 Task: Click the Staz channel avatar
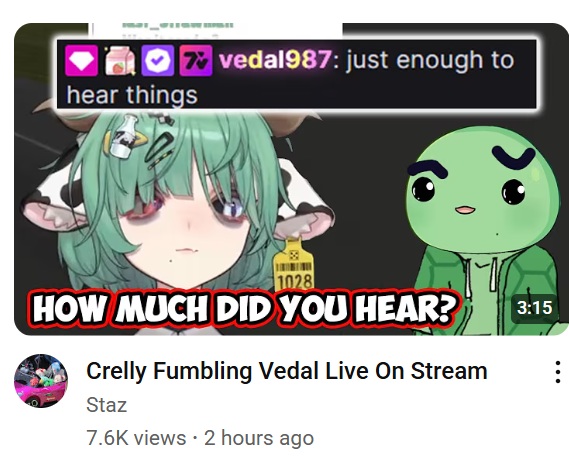coord(41,381)
